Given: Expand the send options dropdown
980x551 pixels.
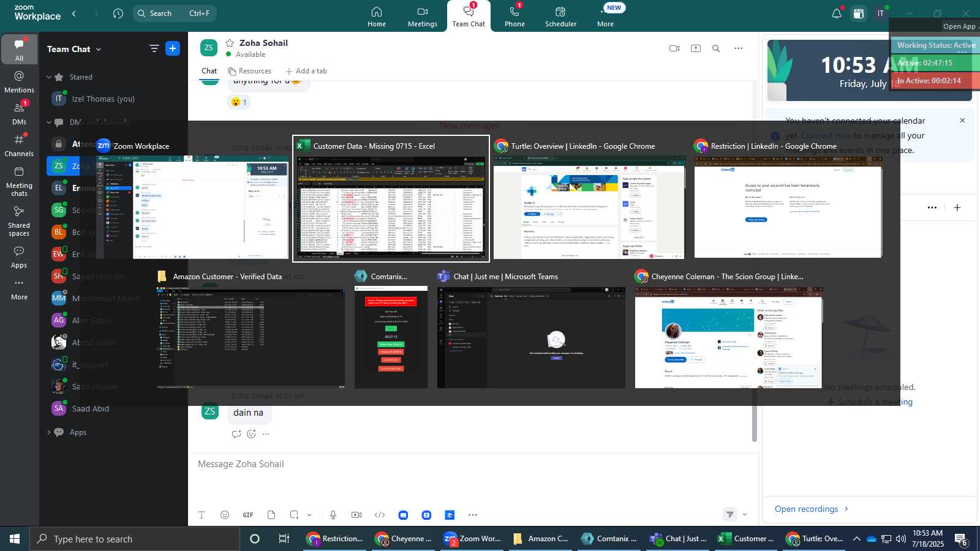Looking at the screenshot, I should tap(745, 515).
